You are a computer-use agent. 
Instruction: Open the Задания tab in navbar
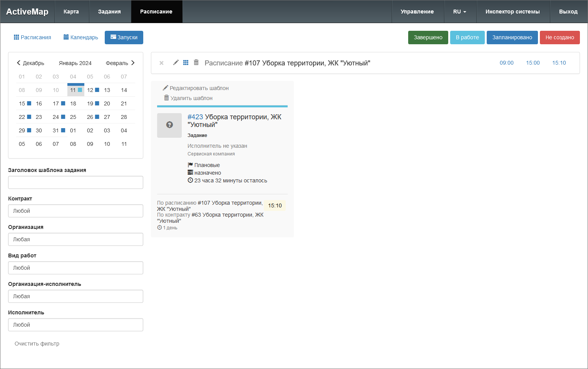click(109, 12)
